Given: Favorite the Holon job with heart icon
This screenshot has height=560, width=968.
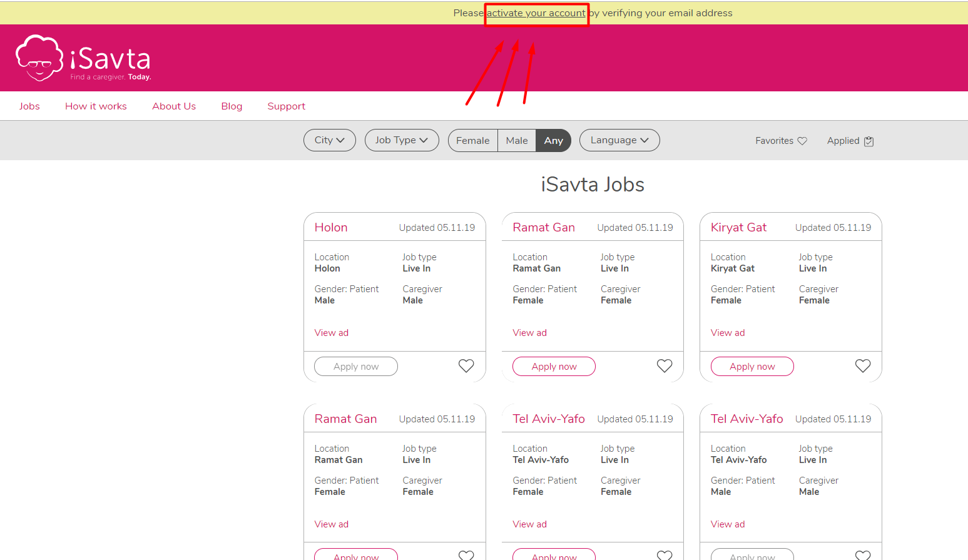Looking at the screenshot, I should tap(466, 366).
